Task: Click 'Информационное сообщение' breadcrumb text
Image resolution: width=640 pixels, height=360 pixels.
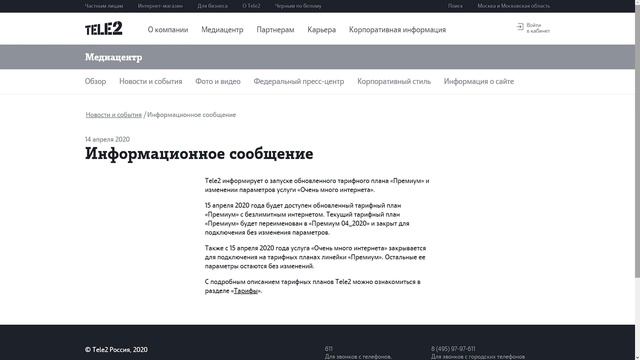Action: click(x=191, y=115)
